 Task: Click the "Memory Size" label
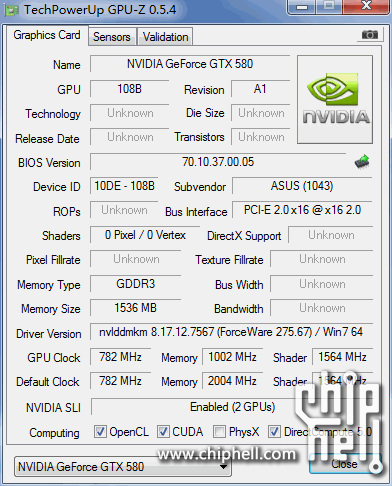coord(51,309)
